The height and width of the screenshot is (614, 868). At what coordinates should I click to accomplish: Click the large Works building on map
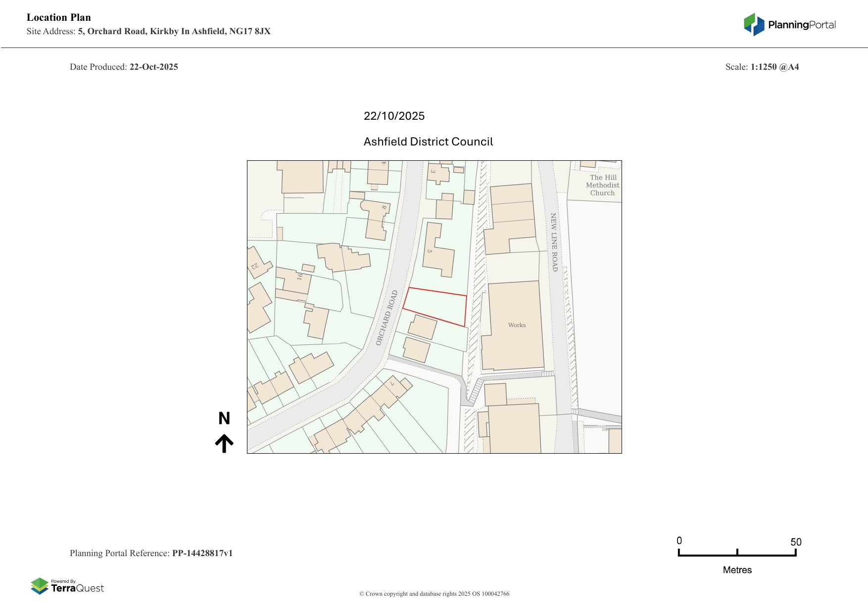pyautogui.click(x=513, y=325)
